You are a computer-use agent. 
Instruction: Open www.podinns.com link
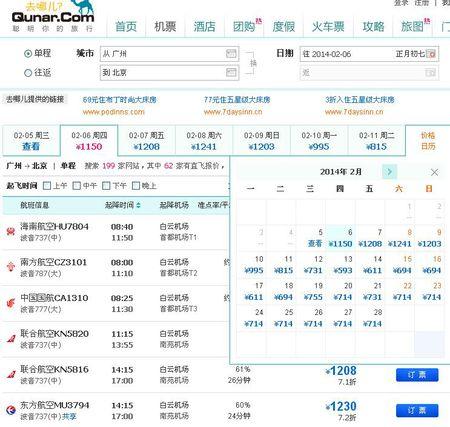(x=113, y=112)
